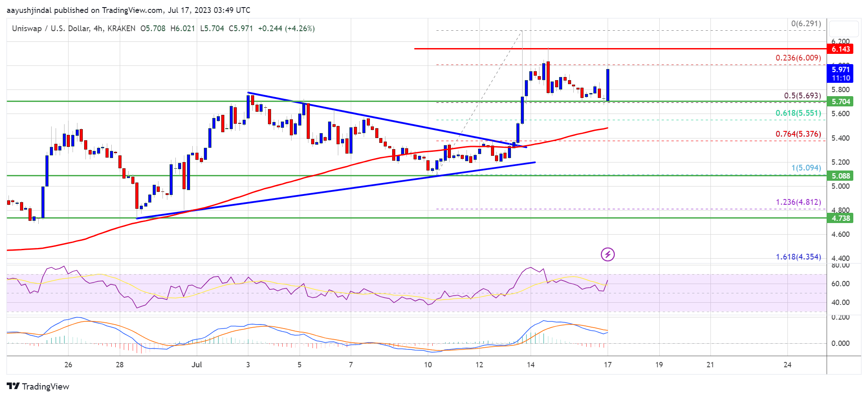Screen dimensions: 868x398
Task: Click the Uniswap / U.S. Dollar symbol title
Action: [51, 28]
